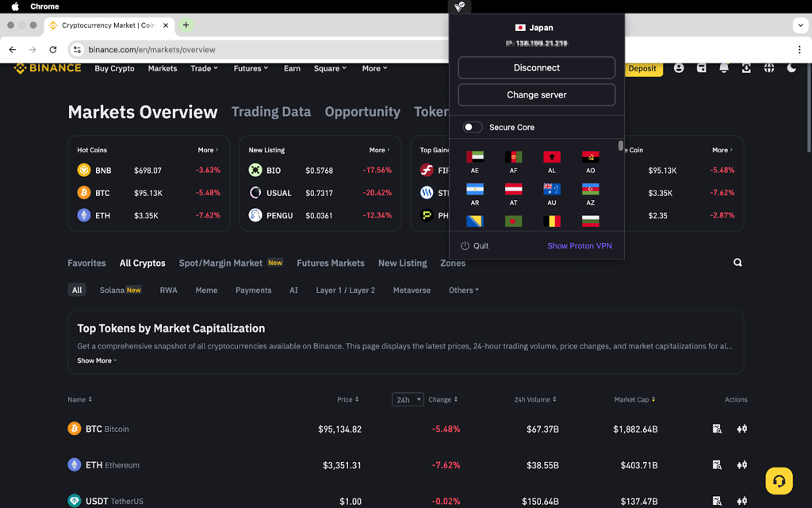The image size is (812, 508).
Task: Open the user profile icon
Action: tap(679, 68)
